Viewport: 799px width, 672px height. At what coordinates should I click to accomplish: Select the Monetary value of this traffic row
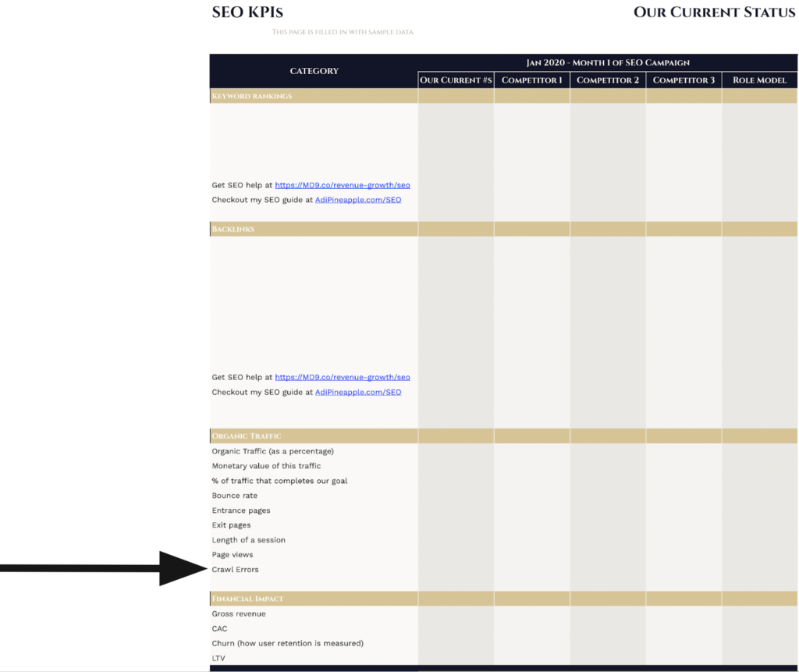[x=503, y=466]
